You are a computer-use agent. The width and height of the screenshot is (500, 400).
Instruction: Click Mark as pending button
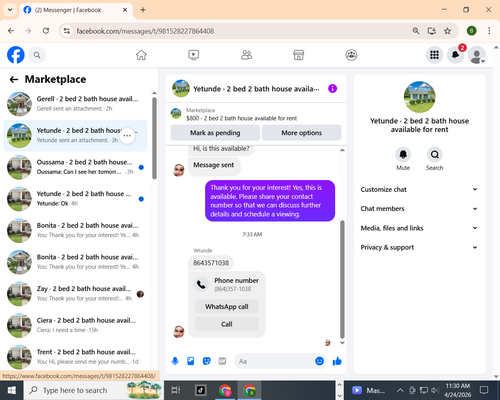[215, 133]
